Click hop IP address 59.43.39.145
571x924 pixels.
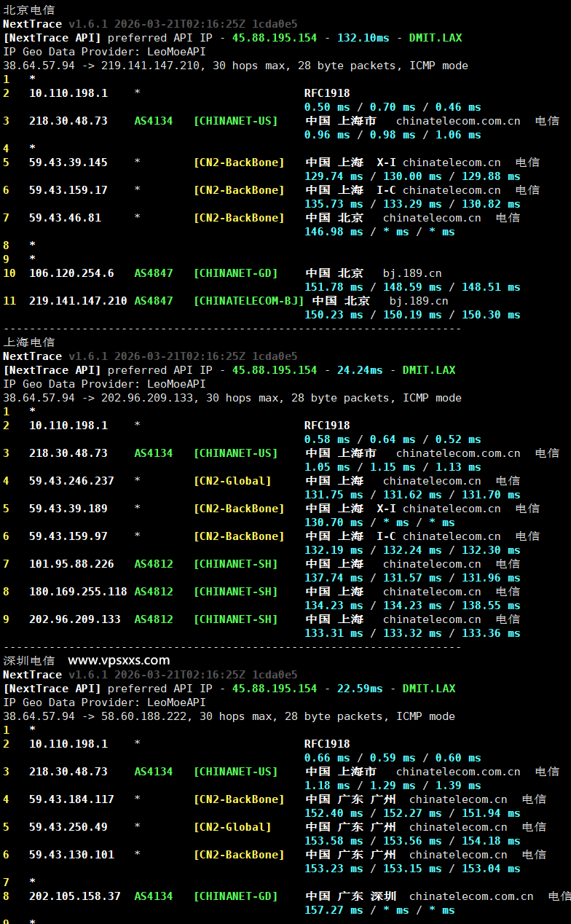[x=68, y=163]
